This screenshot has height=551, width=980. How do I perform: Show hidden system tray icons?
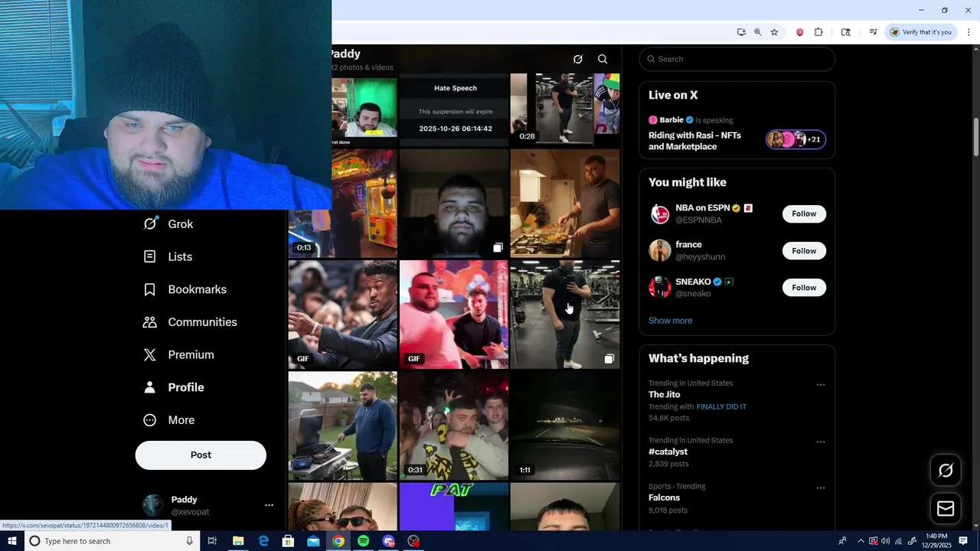click(x=860, y=541)
